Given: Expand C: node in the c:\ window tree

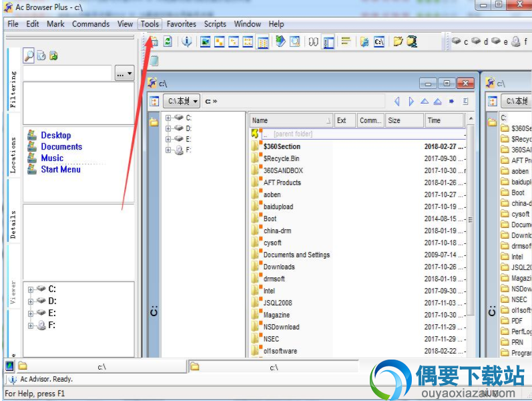Looking at the screenshot, I should point(168,118).
